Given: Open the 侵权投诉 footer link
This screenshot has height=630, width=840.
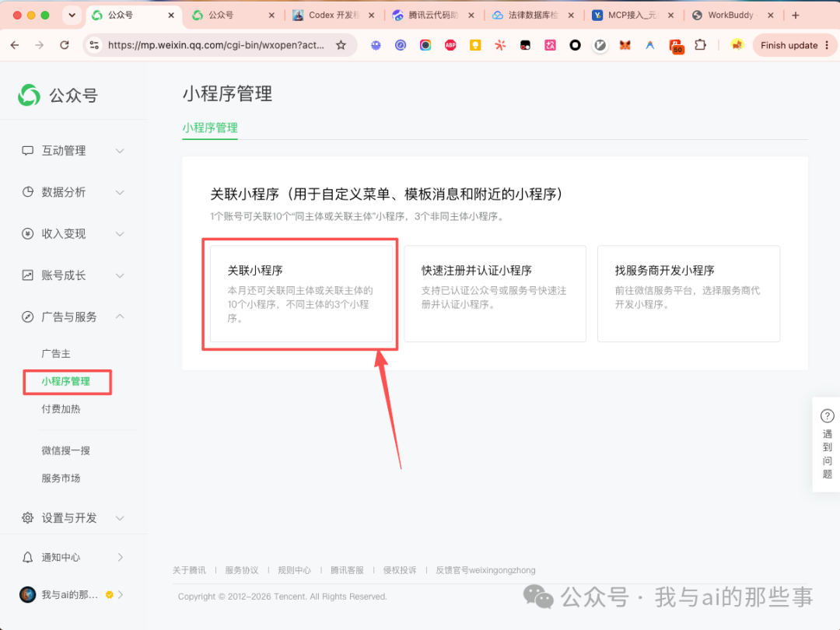Looking at the screenshot, I should pyautogui.click(x=400, y=570).
